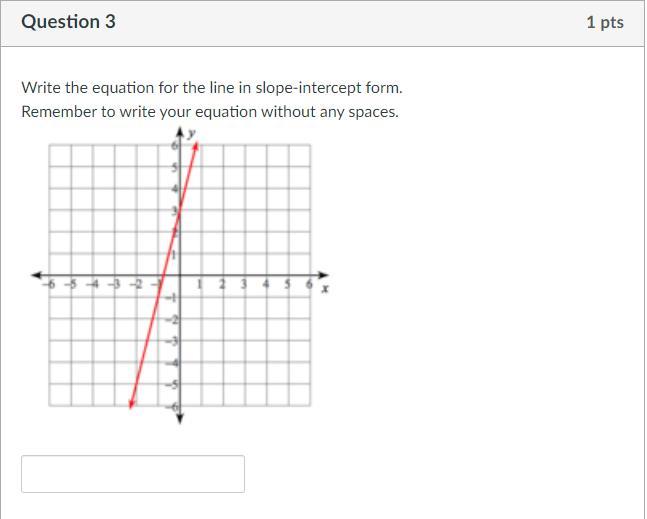647x519 pixels.
Task: Click the number 5 on the y-axis
Action: point(175,167)
